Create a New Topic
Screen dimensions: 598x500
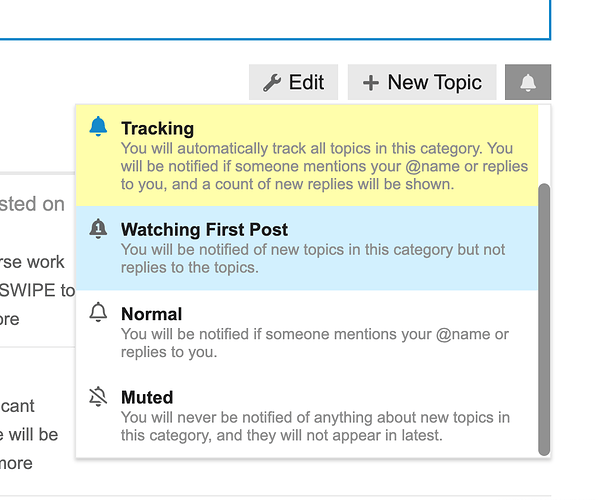(422, 82)
